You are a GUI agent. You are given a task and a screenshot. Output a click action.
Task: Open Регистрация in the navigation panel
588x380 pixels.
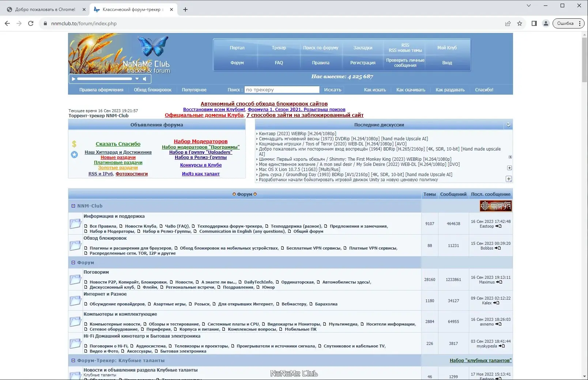[363, 63]
